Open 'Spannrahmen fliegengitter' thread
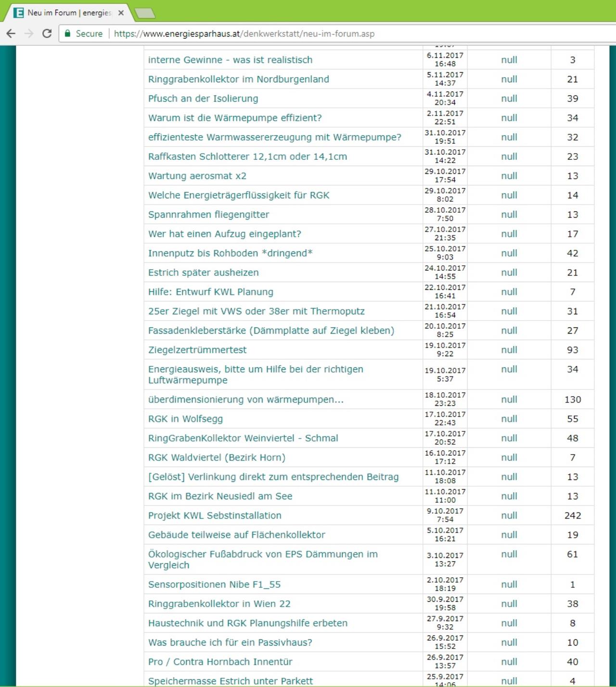The width and height of the screenshot is (616, 687). [208, 215]
